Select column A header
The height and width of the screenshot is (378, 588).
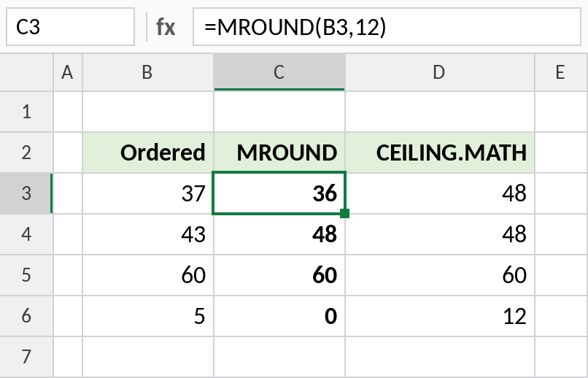(x=68, y=72)
